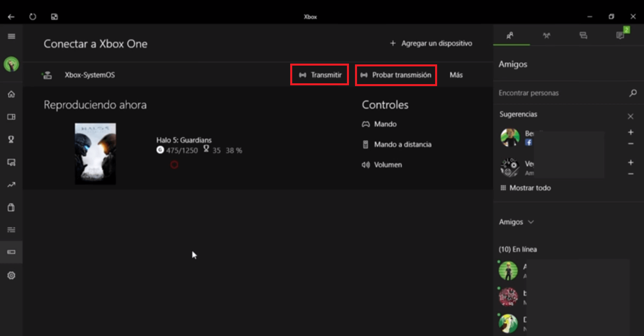Open Mando a distancia remote control

(397, 144)
